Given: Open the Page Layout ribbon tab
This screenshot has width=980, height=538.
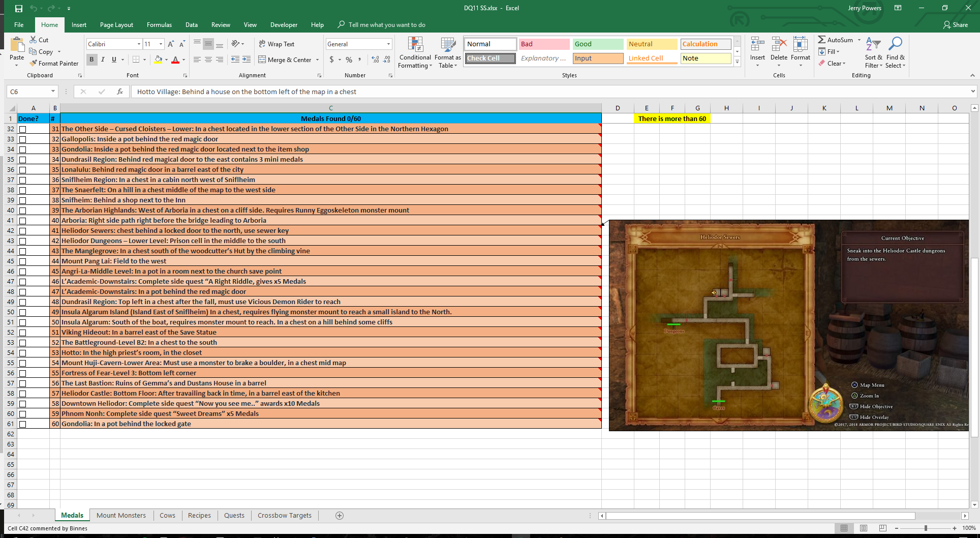Looking at the screenshot, I should [116, 25].
